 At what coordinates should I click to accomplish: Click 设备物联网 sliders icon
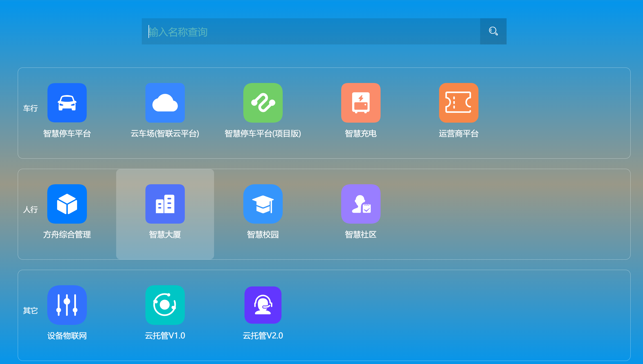point(67,305)
